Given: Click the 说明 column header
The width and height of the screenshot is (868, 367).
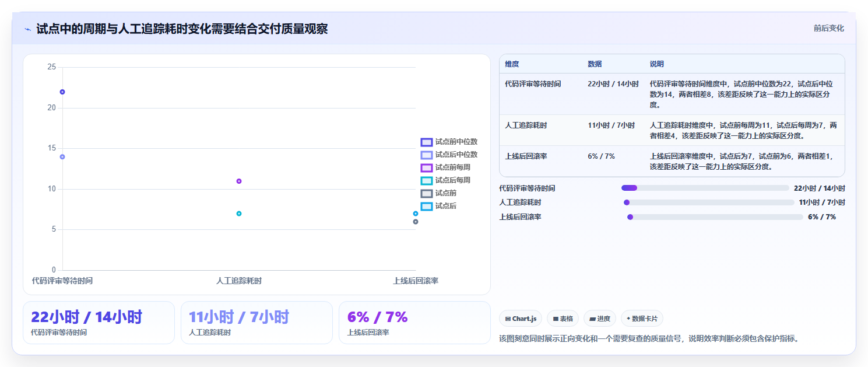Looking at the screenshot, I should pos(657,64).
